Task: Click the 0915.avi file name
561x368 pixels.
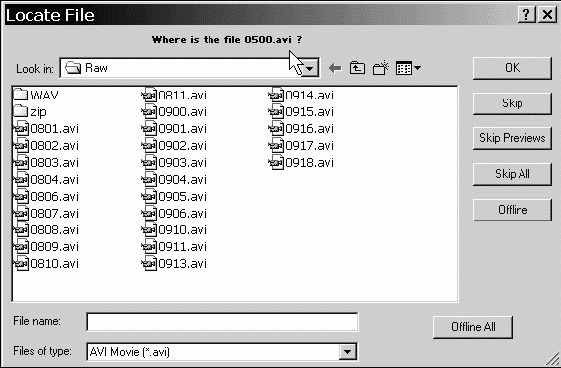Action: tap(309, 112)
